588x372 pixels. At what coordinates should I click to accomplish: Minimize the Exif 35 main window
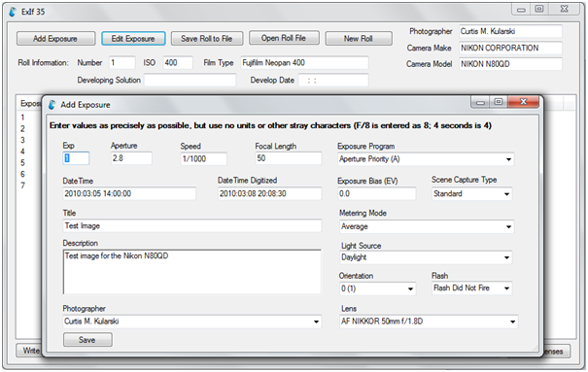coord(521,10)
